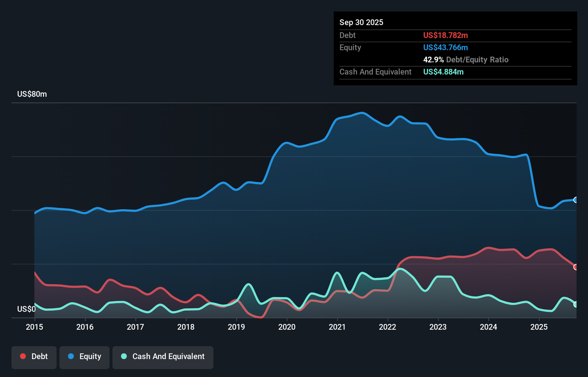Click the US$80m axis label
588x377 pixels.
pos(32,94)
